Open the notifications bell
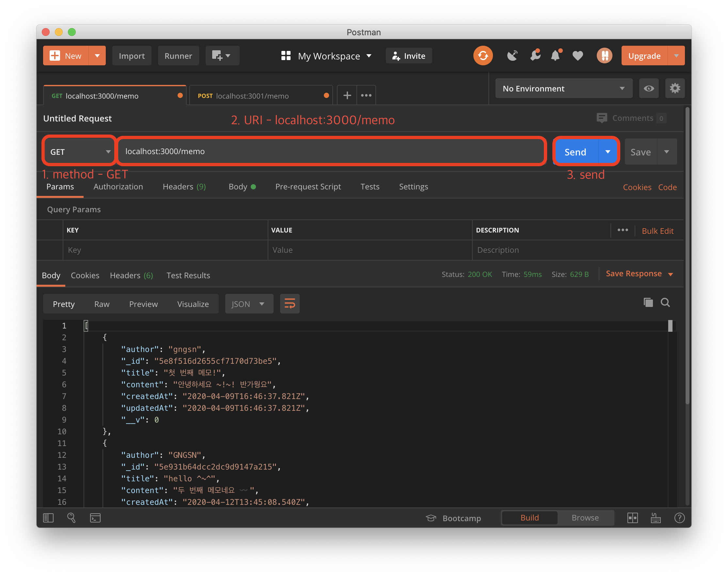Viewport: 728px width, 576px height. (x=555, y=56)
